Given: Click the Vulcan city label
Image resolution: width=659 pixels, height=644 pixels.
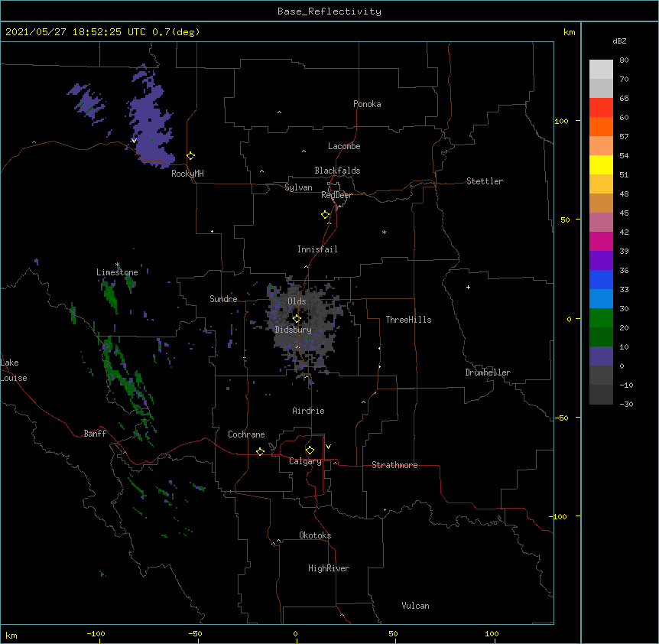Looking at the screenshot, I should click(415, 606).
